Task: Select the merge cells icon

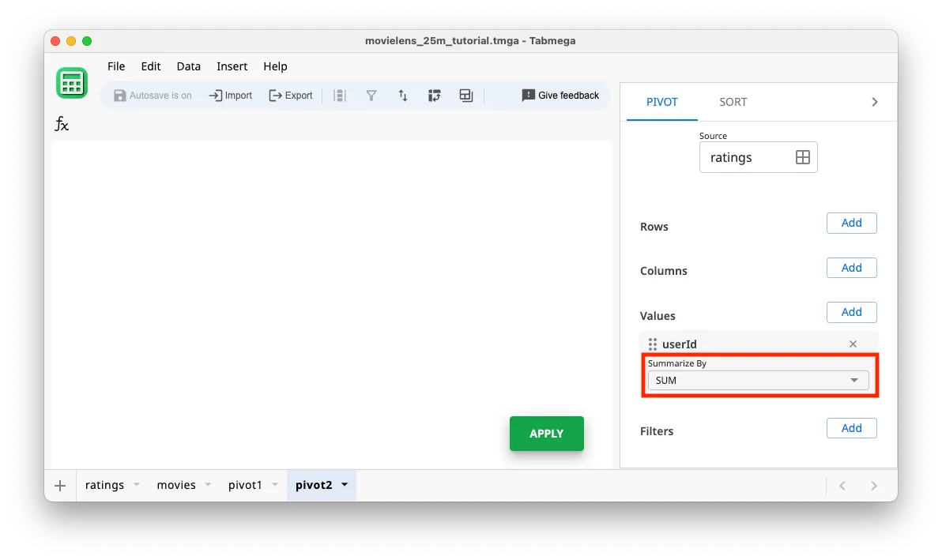Action: [465, 95]
